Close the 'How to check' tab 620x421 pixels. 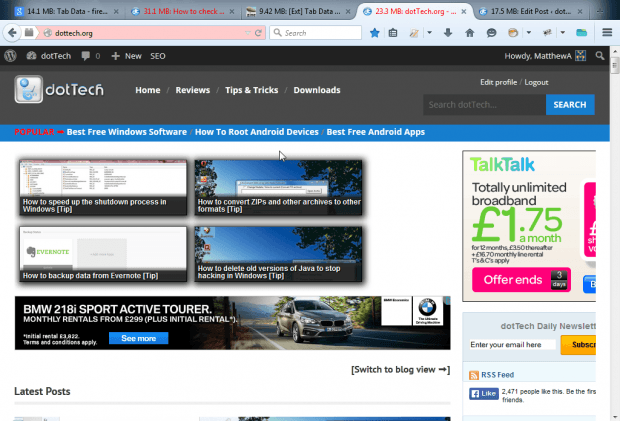pos(232,12)
